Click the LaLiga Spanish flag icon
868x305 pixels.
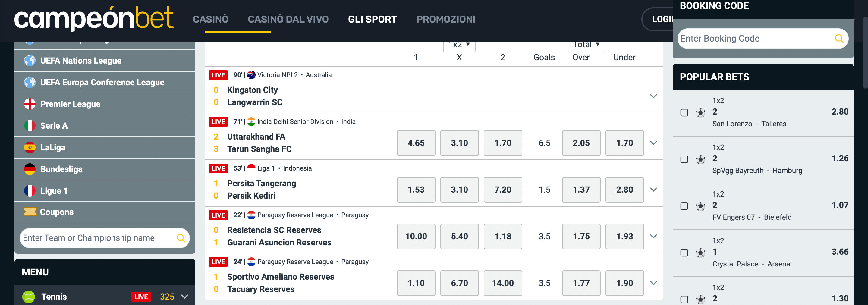click(x=30, y=147)
